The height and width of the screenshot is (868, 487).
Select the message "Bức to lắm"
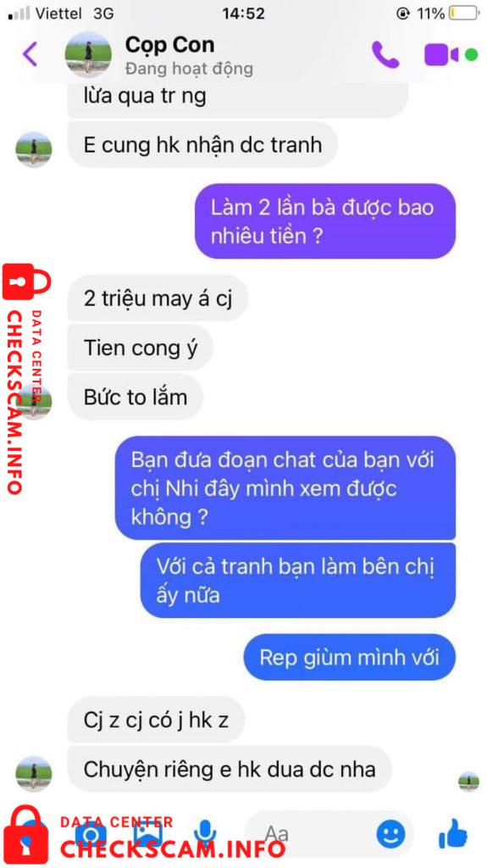(x=135, y=397)
